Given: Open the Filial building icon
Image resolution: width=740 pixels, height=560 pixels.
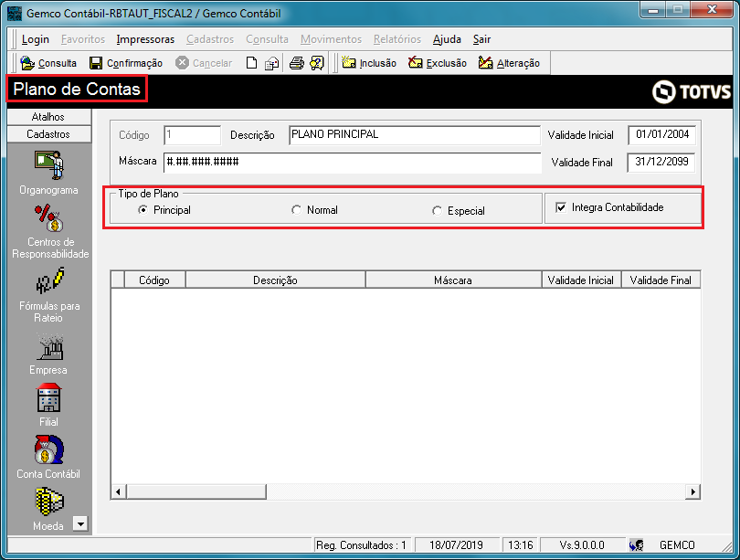Looking at the screenshot, I should [48, 397].
